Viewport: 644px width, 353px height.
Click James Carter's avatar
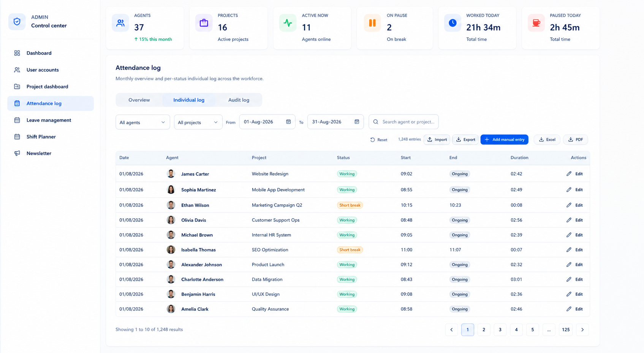pos(171,174)
